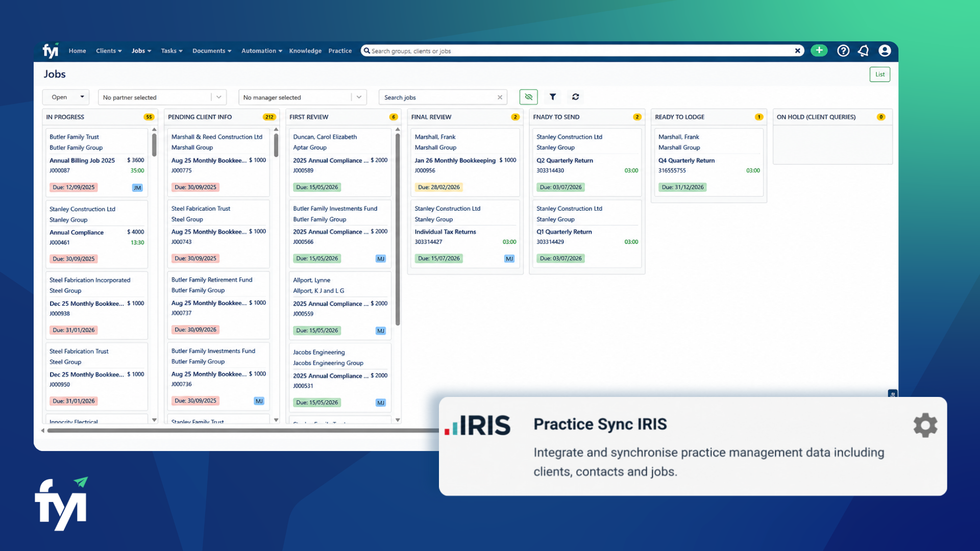This screenshot has width=980, height=551.
Task: Click Due: 31/12/2026 tag
Action: (683, 187)
